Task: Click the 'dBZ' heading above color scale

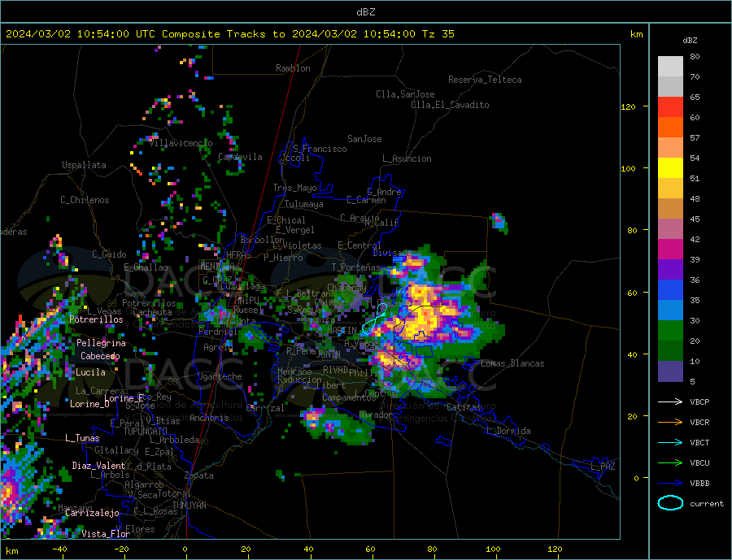Action: click(x=690, y=41)
